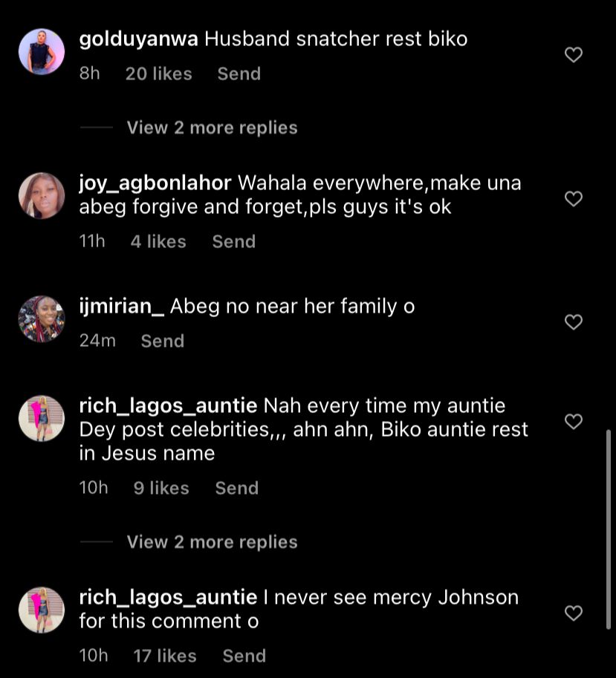The width and height of the screenshot is (616, 678).
Task: View 2 more replies under rich_lagos_auntie's comment
Action: [212, 542]
